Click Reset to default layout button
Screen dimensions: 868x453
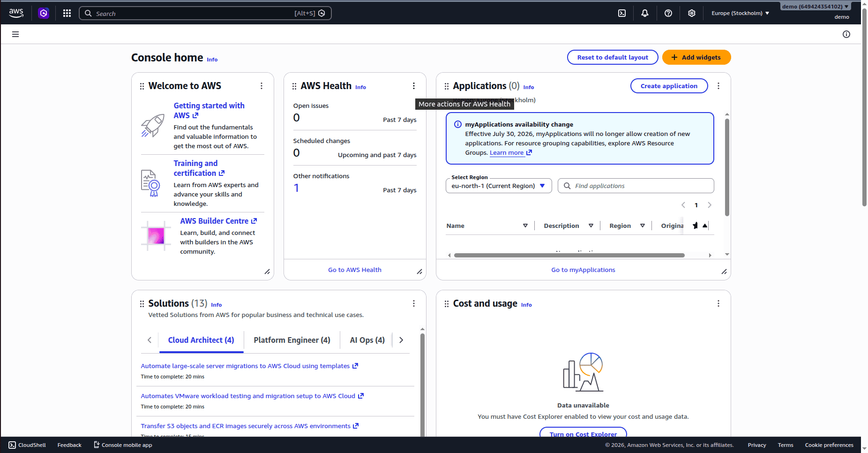point(613,57)
